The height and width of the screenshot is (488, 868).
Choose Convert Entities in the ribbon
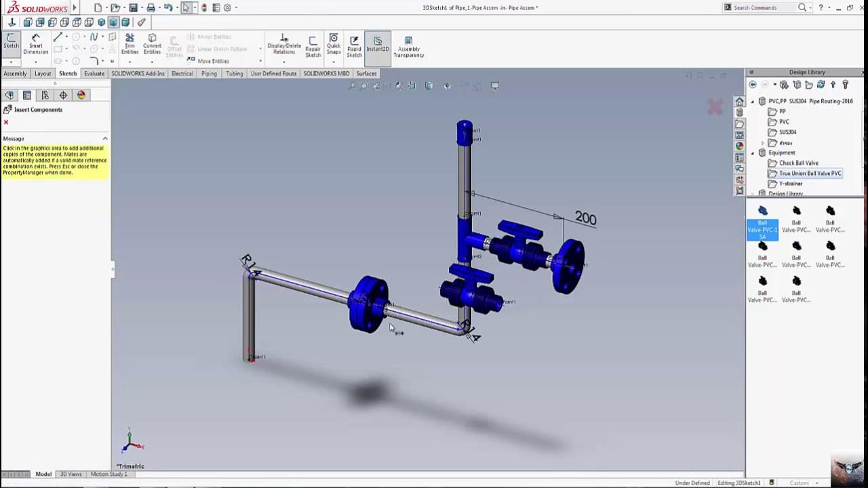click(x=152, y=44)
